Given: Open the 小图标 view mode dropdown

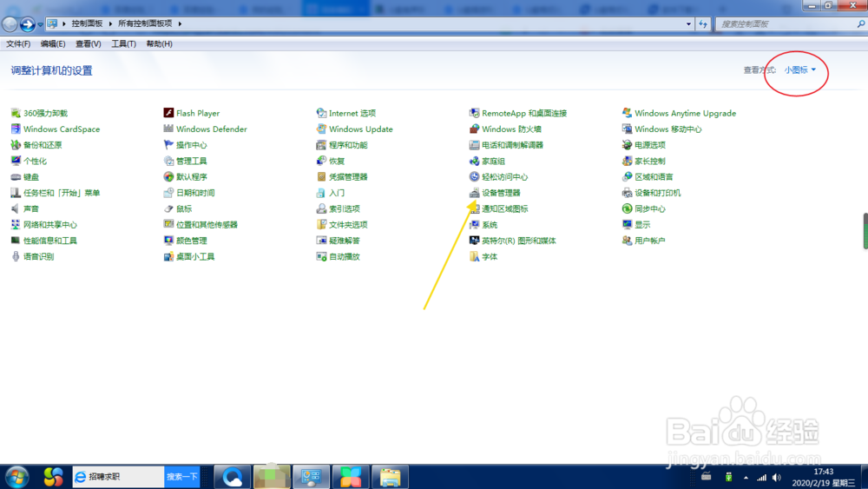Looking at the screenshot, I should 800,69.
